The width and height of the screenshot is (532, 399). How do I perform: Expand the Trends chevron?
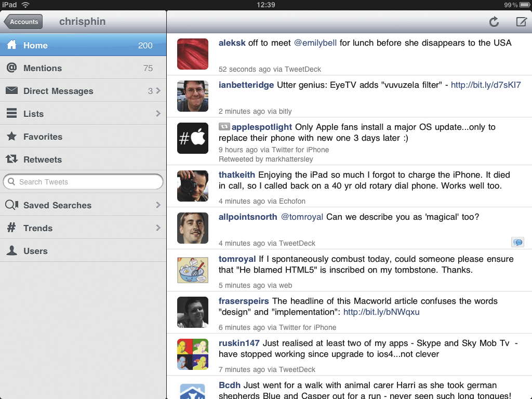(x=158, y=228)
